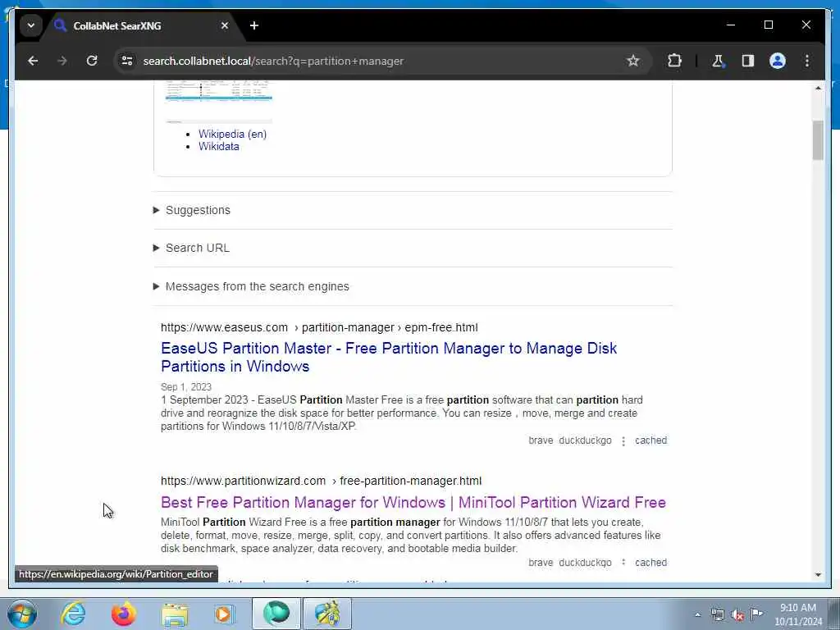This screenshot has height=630, width=840.
Task: Open MiniTool result more-options dots
Action: tap(623, 563)
